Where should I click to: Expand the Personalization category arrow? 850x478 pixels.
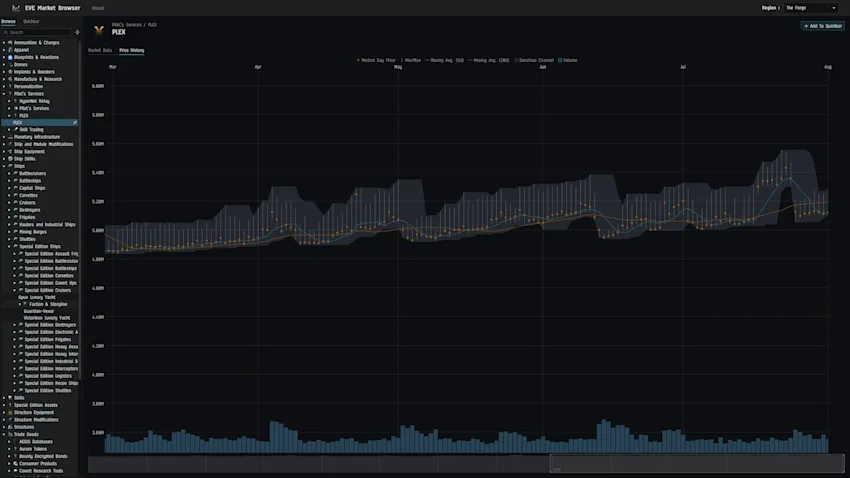(4, 86)
